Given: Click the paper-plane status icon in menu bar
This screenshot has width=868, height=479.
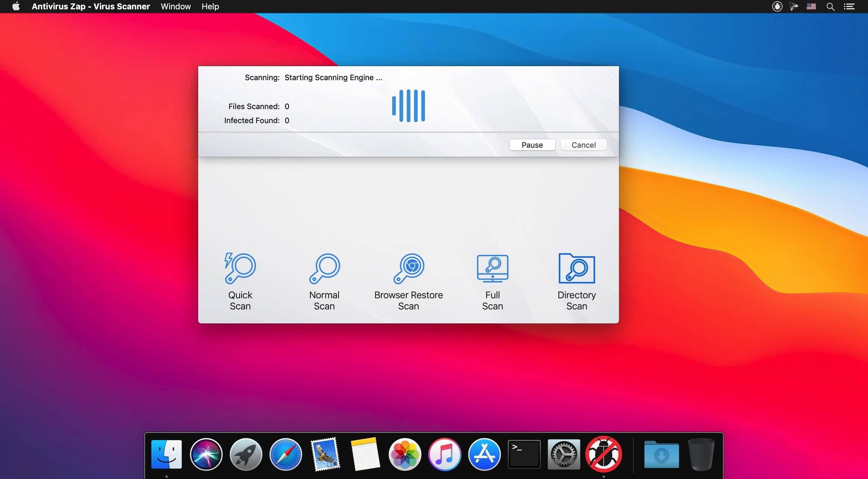Looking at the screenshot, I should pyautogui.click(x=794, y=6).
